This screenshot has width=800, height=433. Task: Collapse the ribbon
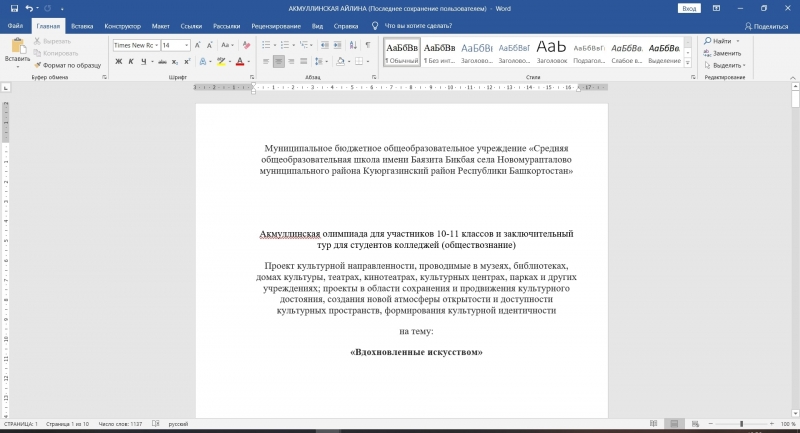[792, 78]
